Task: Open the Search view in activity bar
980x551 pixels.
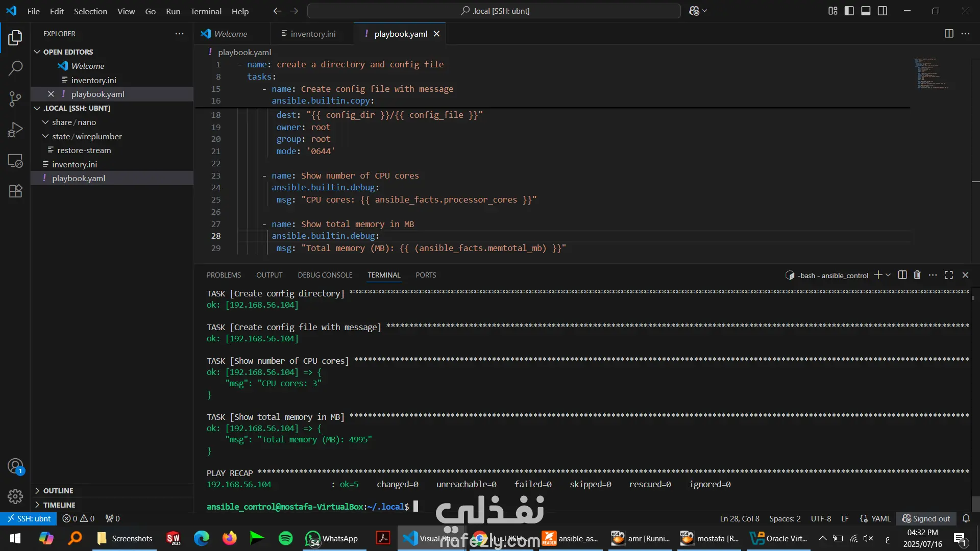Action: [x=15, y=68]
